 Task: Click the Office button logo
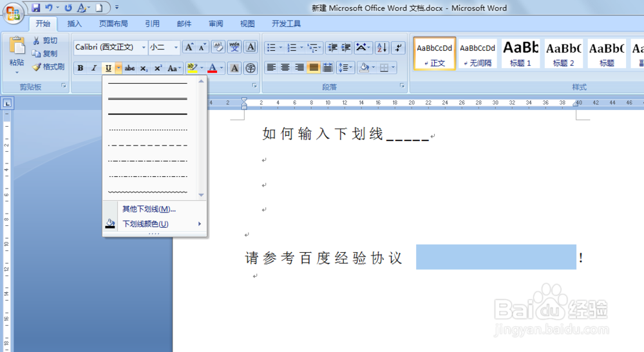(13, 13)
